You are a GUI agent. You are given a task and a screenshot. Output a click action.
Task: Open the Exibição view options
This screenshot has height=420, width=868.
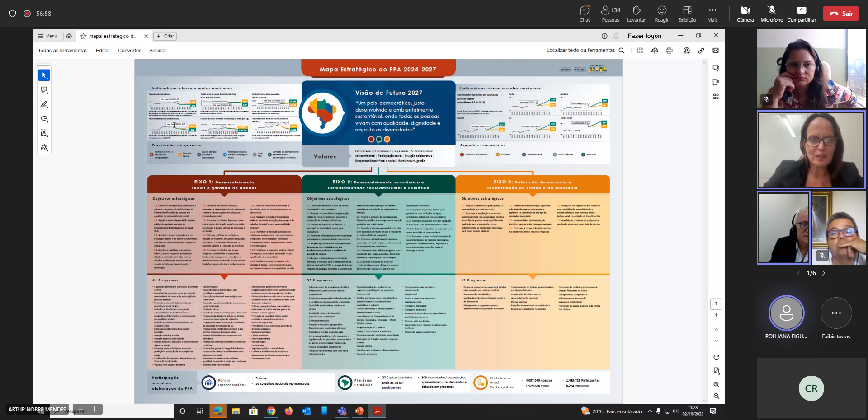click(687, 14)
